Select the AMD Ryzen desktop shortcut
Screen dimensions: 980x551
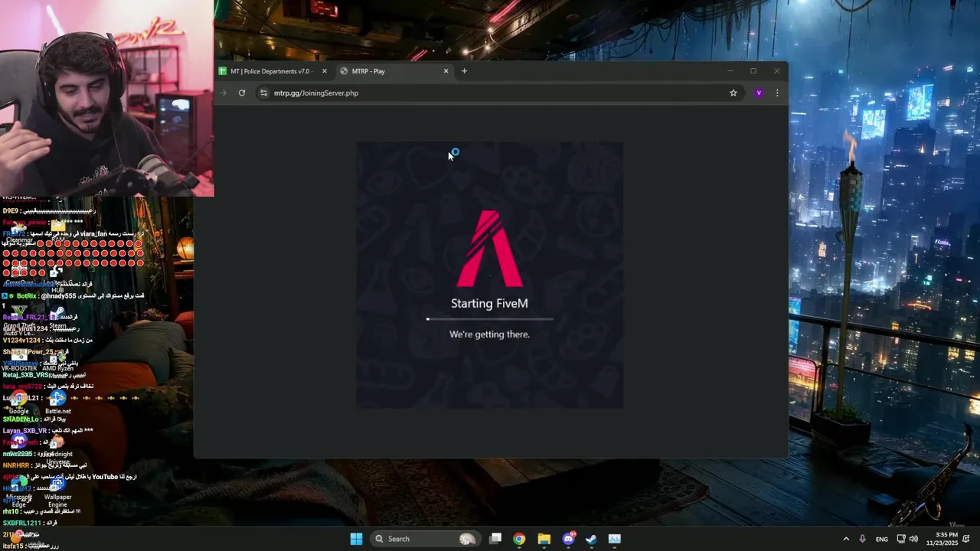[x=57, y=360]
